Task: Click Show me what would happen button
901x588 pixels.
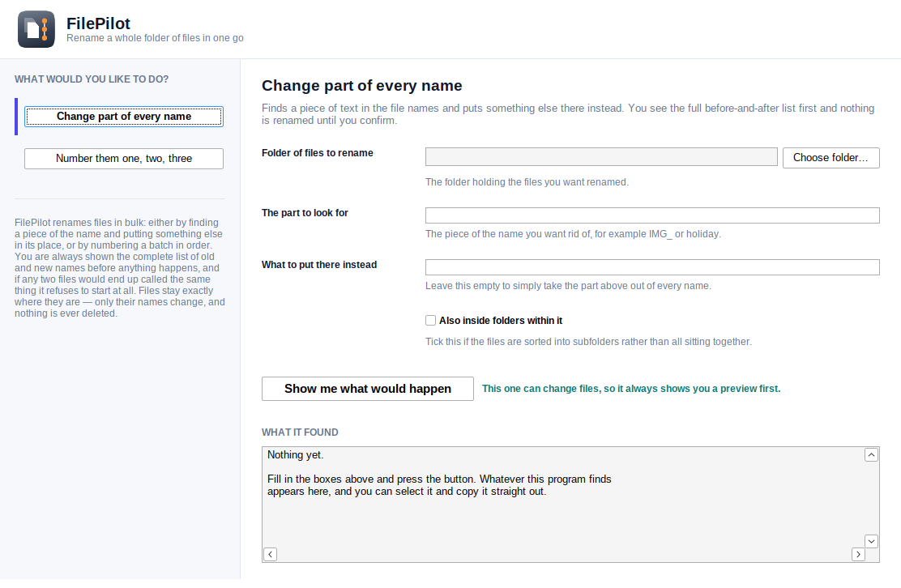Action: click(368, 389)
